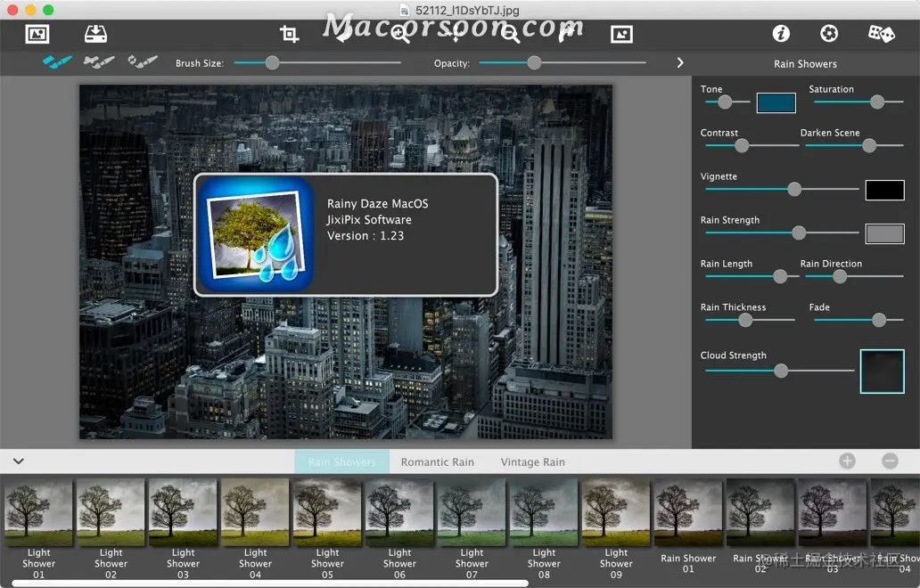
Task: Click the Cloud Strength texture thumbnail
Action: [x=882, y=372]
